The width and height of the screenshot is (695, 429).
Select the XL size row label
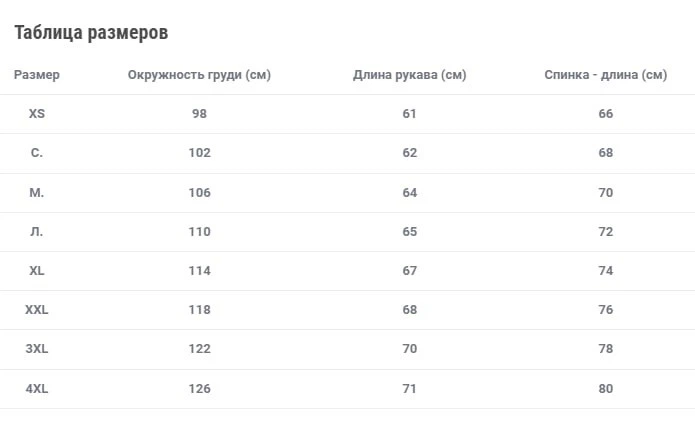pos(37,270)
